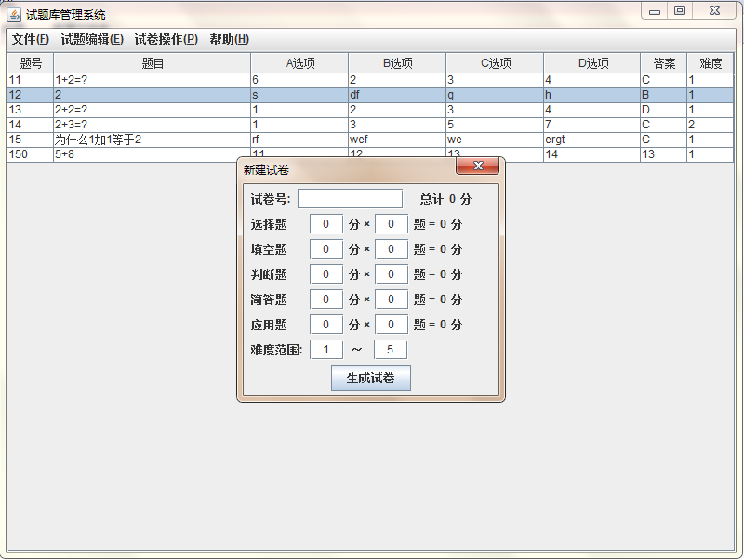Image resolution: width=744 pixels, height=560 pixels.
Task: Click the A选项 column header
Action: click(x=299, y=63)
